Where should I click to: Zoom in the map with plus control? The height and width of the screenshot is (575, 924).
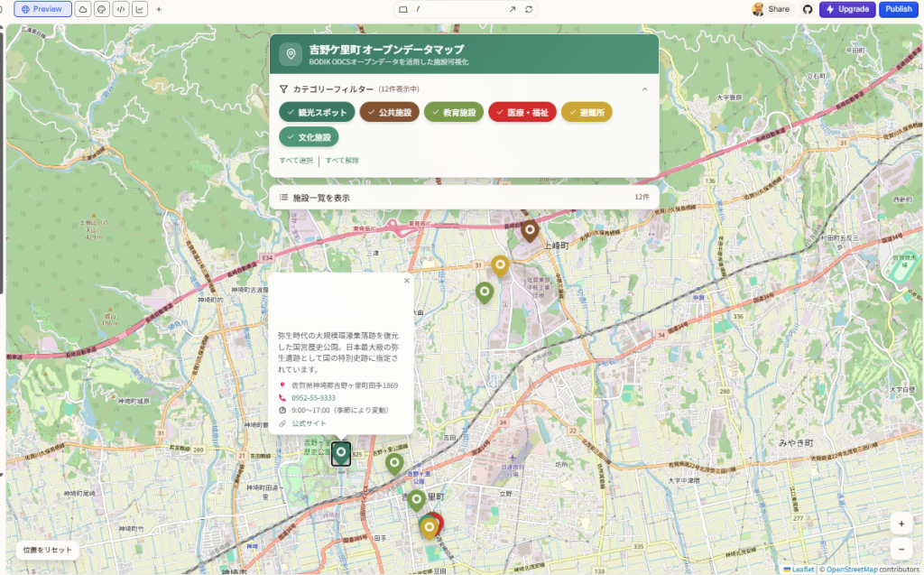[x=900, y=524]
